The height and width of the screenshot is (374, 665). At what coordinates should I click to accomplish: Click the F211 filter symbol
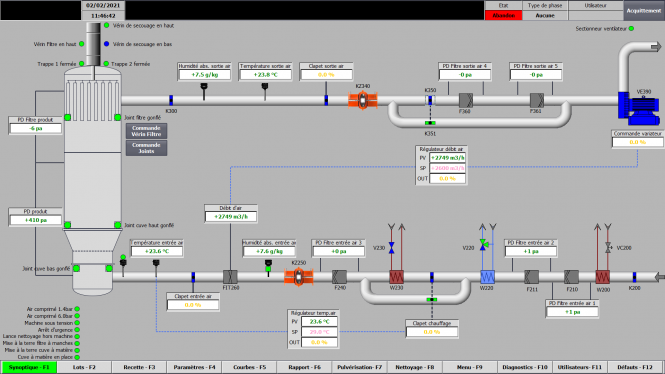[x=531, y=277]
